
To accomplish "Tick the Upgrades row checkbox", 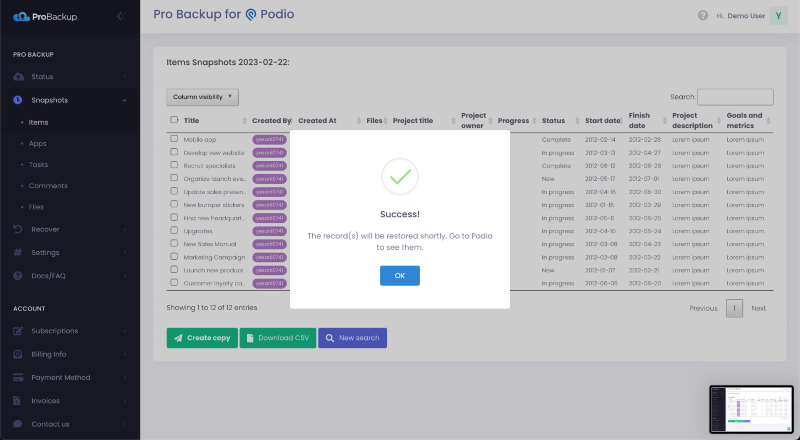I will pos(174,231).
